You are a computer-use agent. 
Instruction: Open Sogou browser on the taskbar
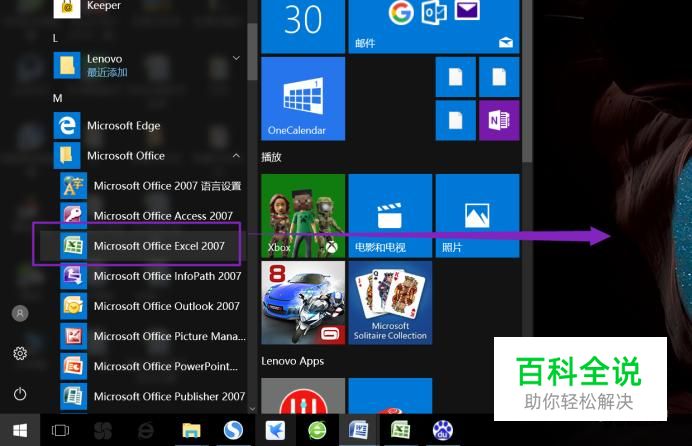click(x=233, y=430)
